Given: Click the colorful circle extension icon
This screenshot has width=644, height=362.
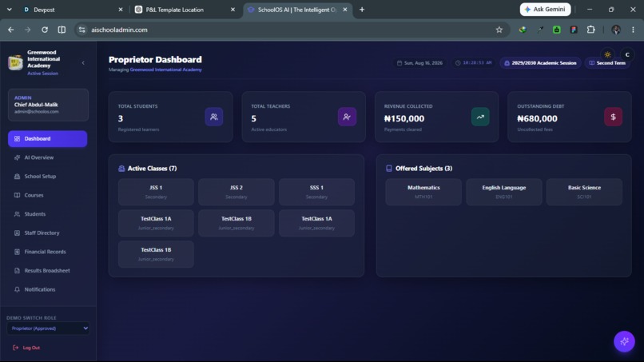Looking at the screenshot, I should tap(523, 30).
